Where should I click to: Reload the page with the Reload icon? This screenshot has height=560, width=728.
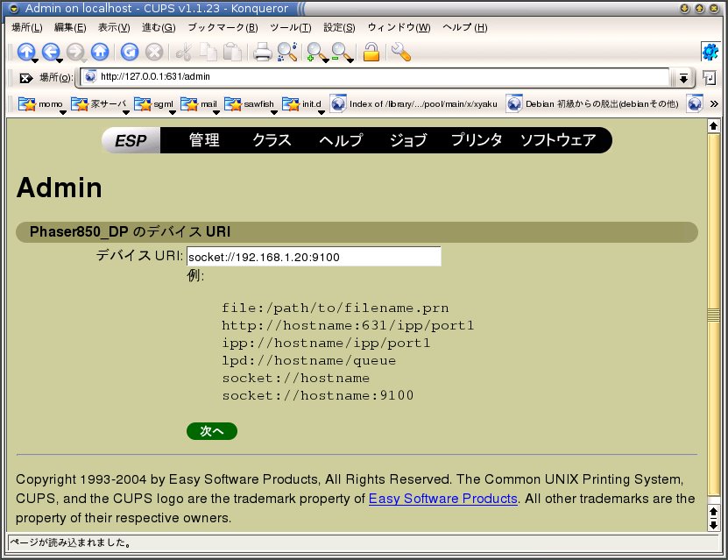pyautogui.click(x=129, y=52)
